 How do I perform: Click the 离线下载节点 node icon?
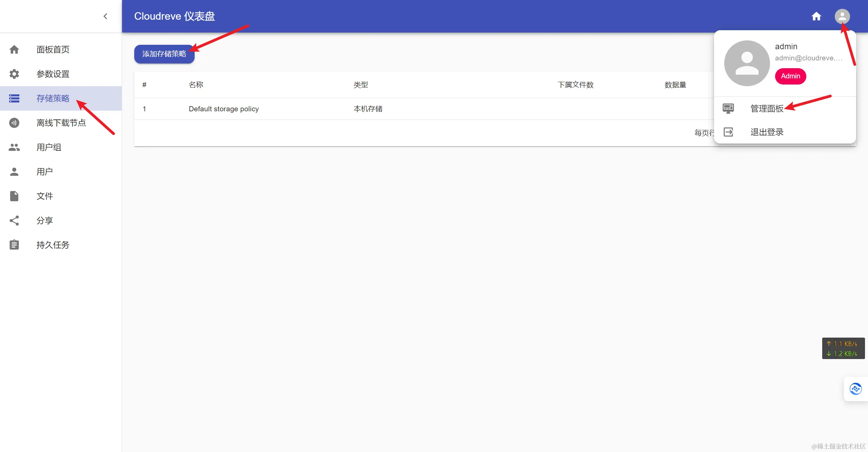point(14,123)
